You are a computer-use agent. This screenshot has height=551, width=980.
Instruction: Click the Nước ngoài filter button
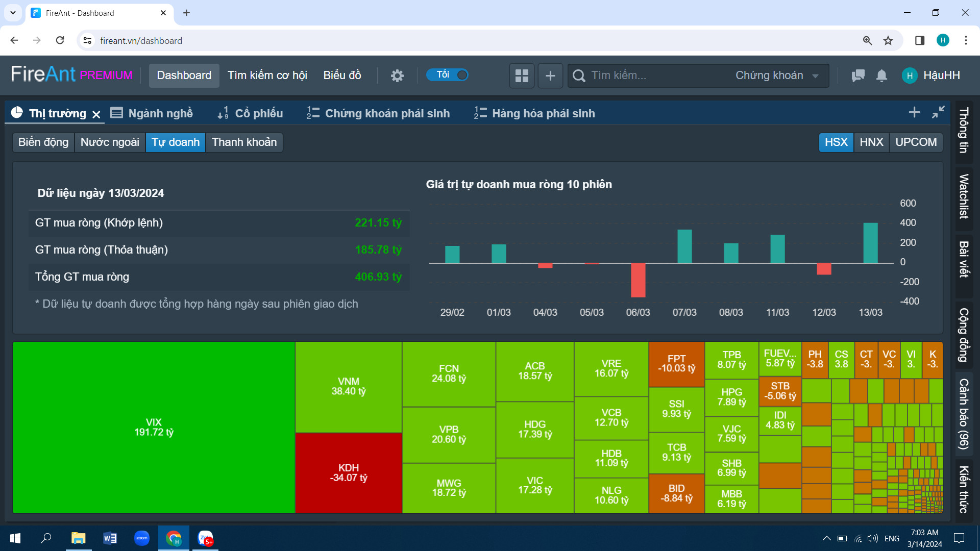tap(110, 142)
